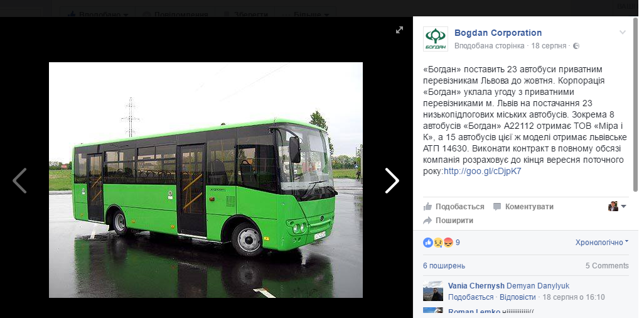This screenshot has height=318, width=644.
Task: Like the post via Подобається
Action: pos(454,207)
